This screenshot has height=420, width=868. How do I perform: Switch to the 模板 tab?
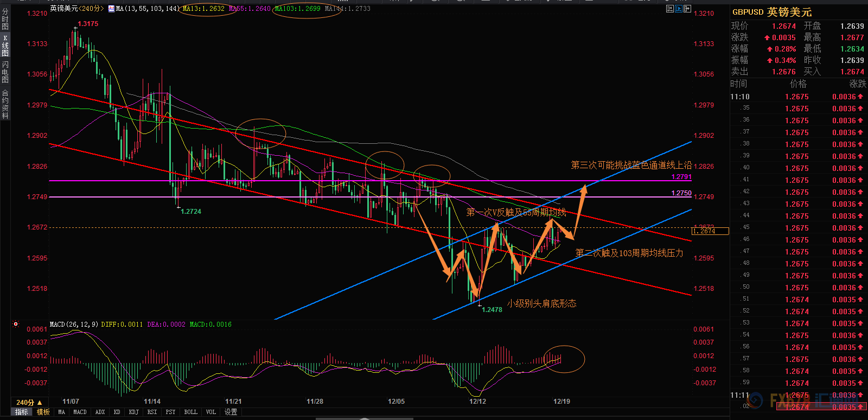click(x=43, y=412)
